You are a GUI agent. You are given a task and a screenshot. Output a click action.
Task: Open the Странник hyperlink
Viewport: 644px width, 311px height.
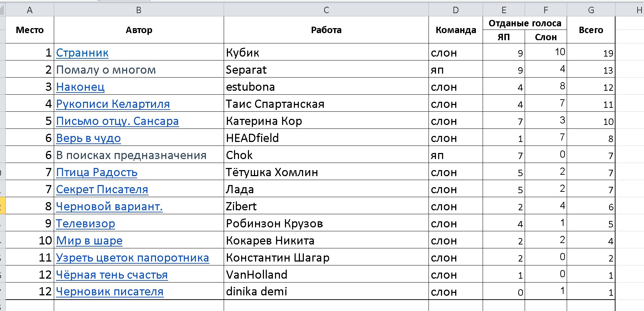pos(82,53)
